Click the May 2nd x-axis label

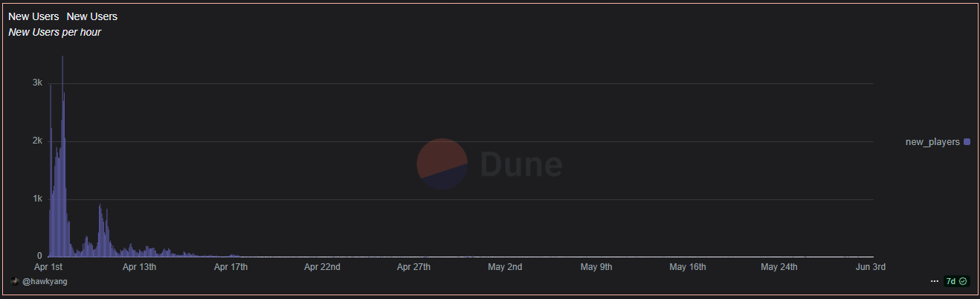coord(505,266)
